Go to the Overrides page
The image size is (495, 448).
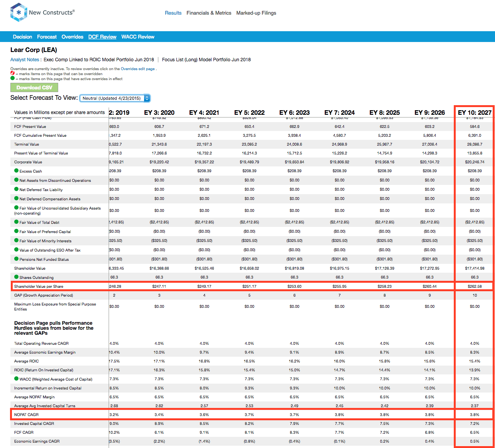click(72, 37)
